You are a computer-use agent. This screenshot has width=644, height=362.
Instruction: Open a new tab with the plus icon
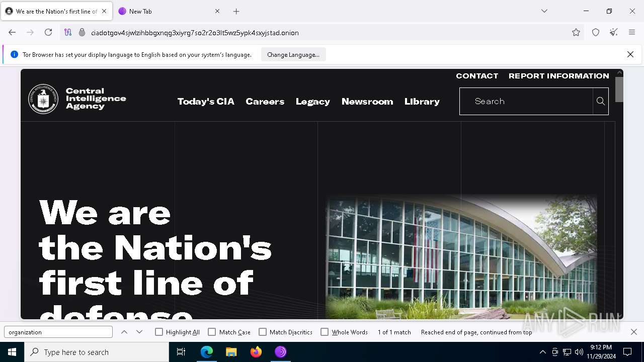pyautogui.click(x=236, y=11)
